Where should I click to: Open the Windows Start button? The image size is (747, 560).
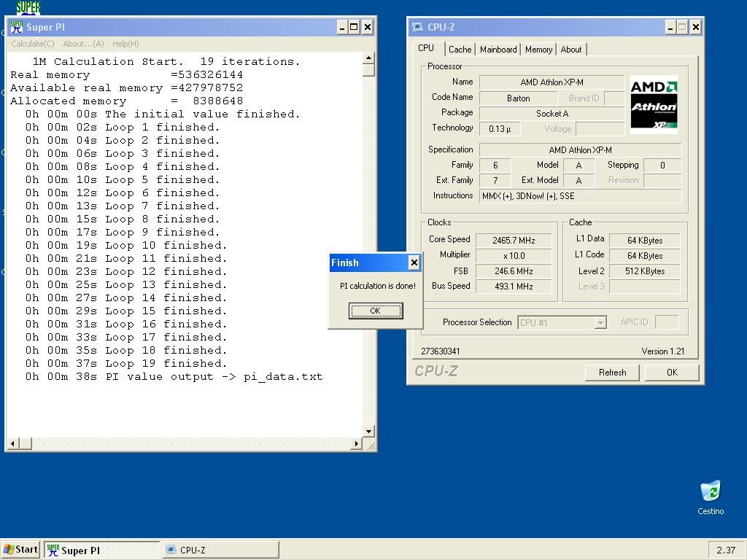tap(20, 550)
